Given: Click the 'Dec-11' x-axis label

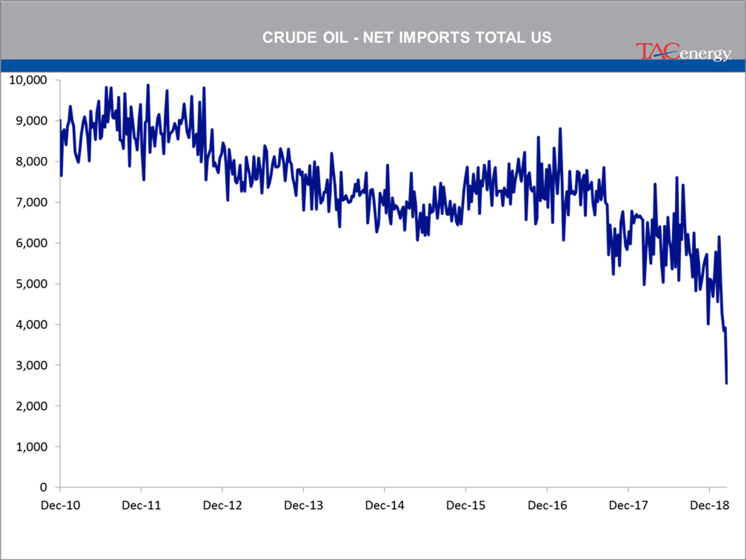Looking at the screenshot, I should [x=141, y=506].
